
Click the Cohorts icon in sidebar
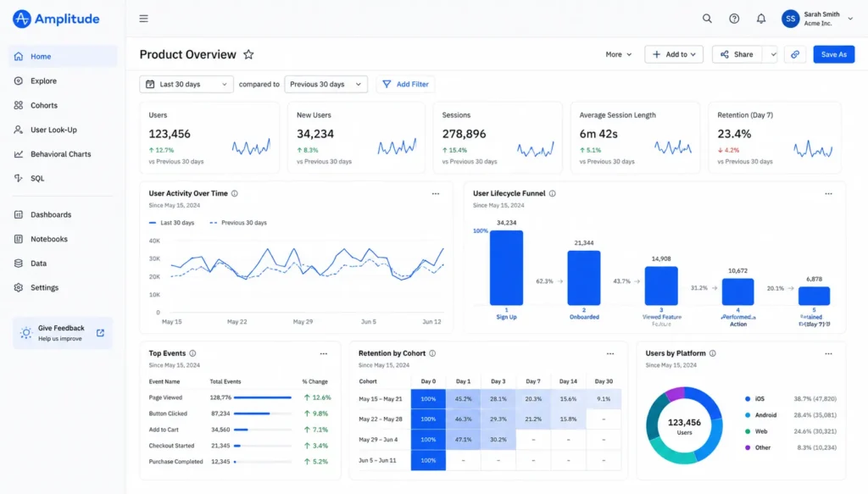[19, 105]
